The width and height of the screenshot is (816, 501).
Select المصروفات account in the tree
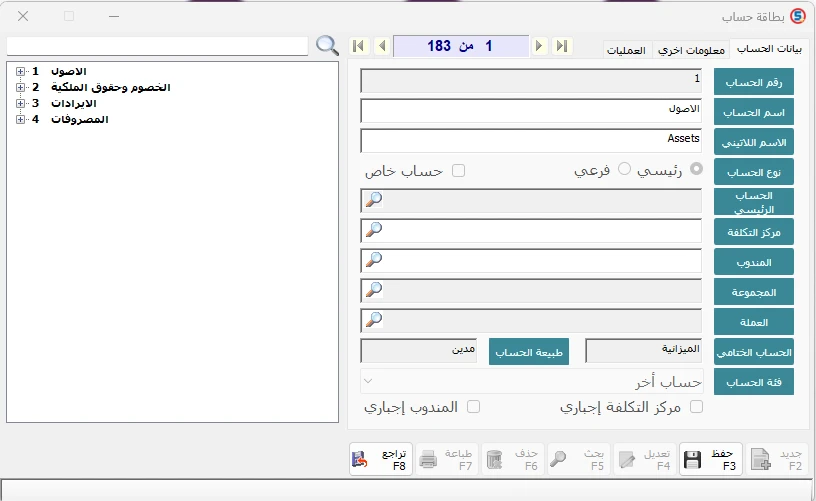[x=80, y=120]
